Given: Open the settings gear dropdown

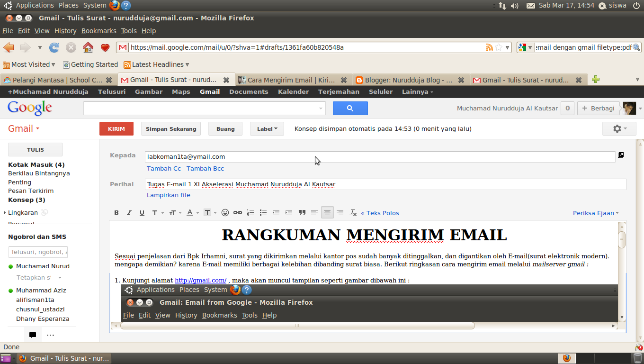Looking at the screenshot, I should point(620,129).
